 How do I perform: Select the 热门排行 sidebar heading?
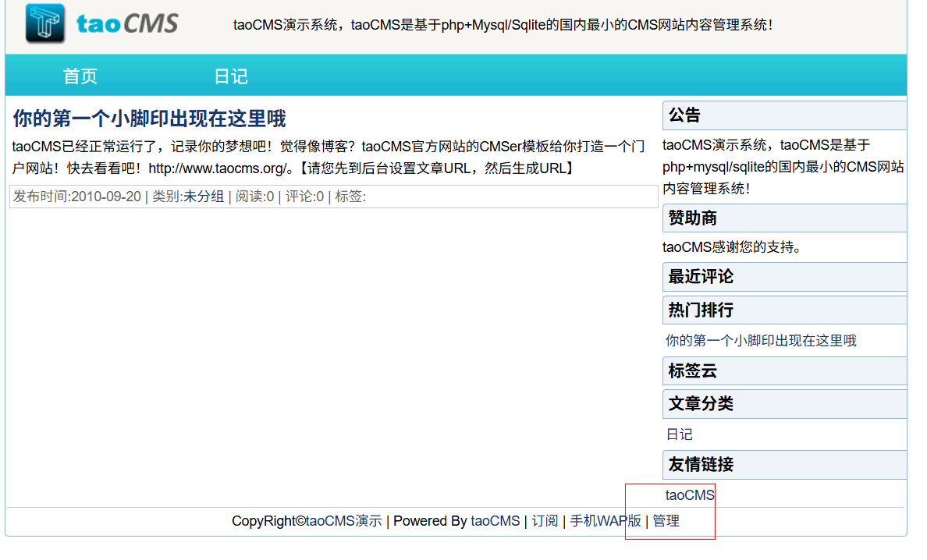701,310
